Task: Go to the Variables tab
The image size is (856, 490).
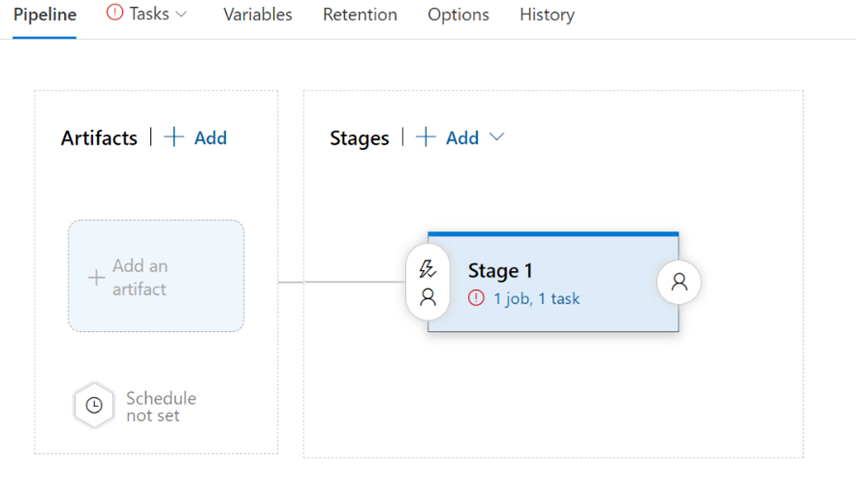Action: coord(257,15)
